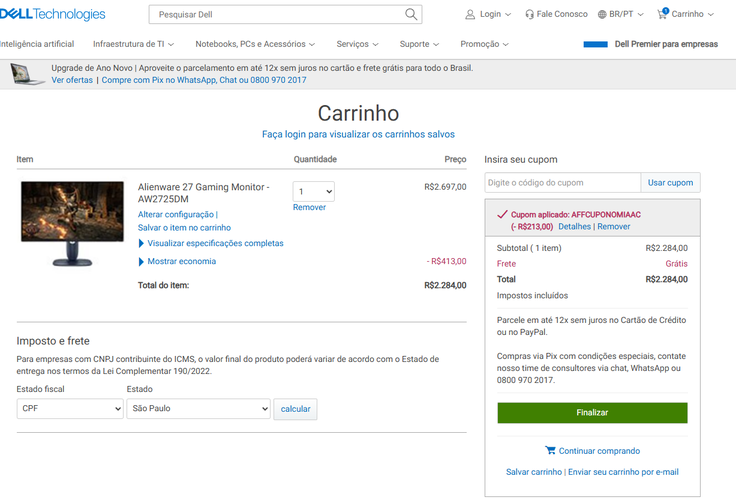Click the coupon code input field
736x500 pixels.
562,183
